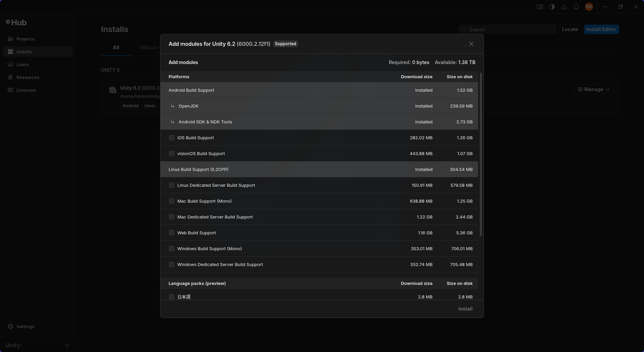Open the Licenses sidebar item
Image resolution: width=644 pixels, height=352 pixels.
[26, 90]
